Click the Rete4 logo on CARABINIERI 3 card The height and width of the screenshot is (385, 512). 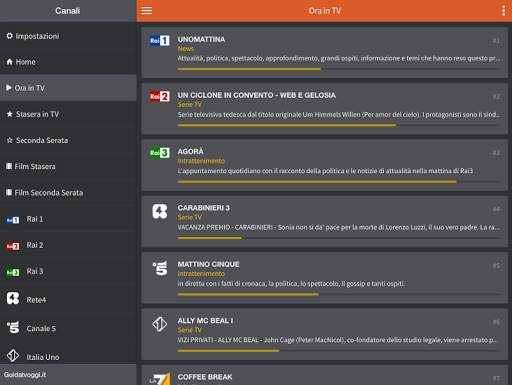[x=160, y=211]
